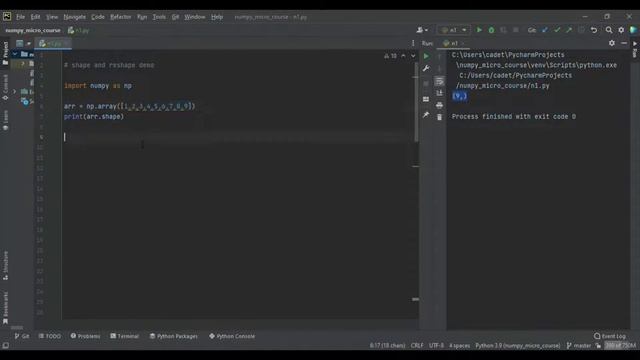Open the Event Log
The image size is (640, 360).
pos(610,336)
